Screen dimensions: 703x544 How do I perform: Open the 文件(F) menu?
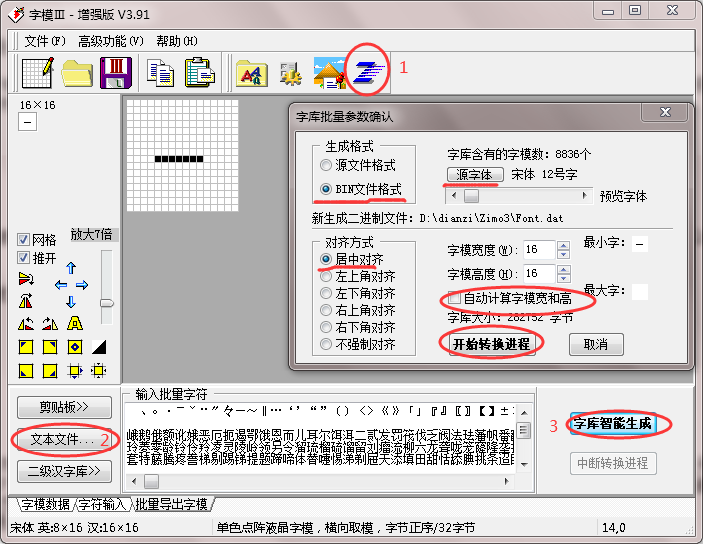pyautogui.click(x=45, y=41)
